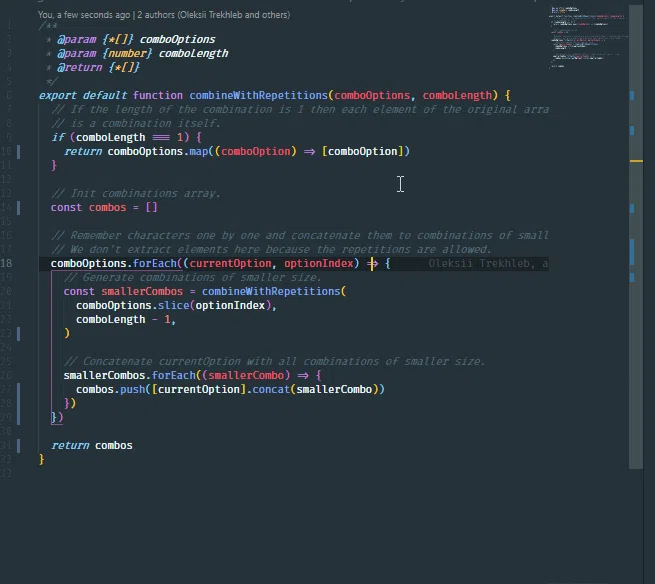Click the vertical scrollbar of the editor
The image size is (655, 584).
click(636, 236)
